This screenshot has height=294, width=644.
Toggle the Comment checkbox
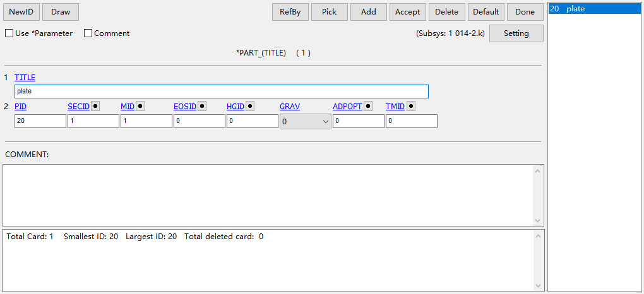[x=88, y=33]
